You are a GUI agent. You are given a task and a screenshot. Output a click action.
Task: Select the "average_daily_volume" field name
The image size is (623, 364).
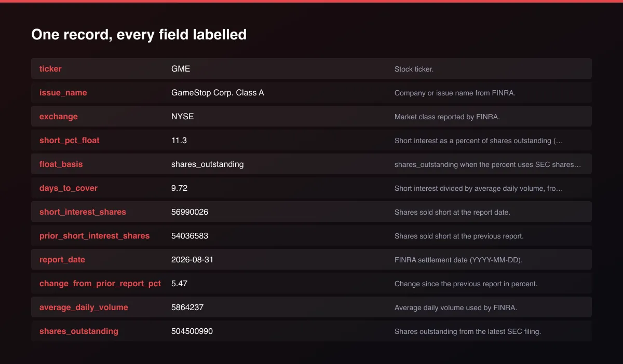(x=84, y=307)
